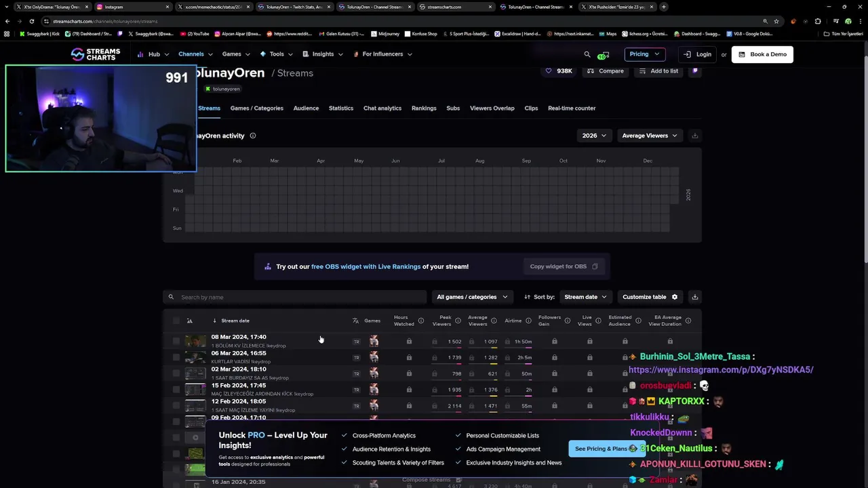Click the follower heart icon showing 938K
Image resolution: width=868 pixels, height=488 pixels.
549,70
